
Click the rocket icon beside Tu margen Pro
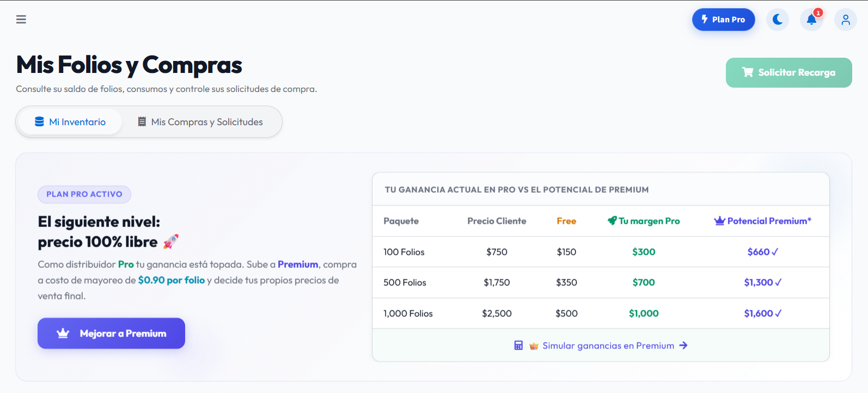[x=612, y=221]
